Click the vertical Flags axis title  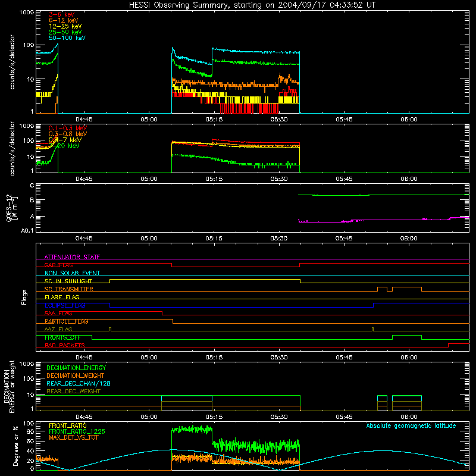(x=24, y=297)
